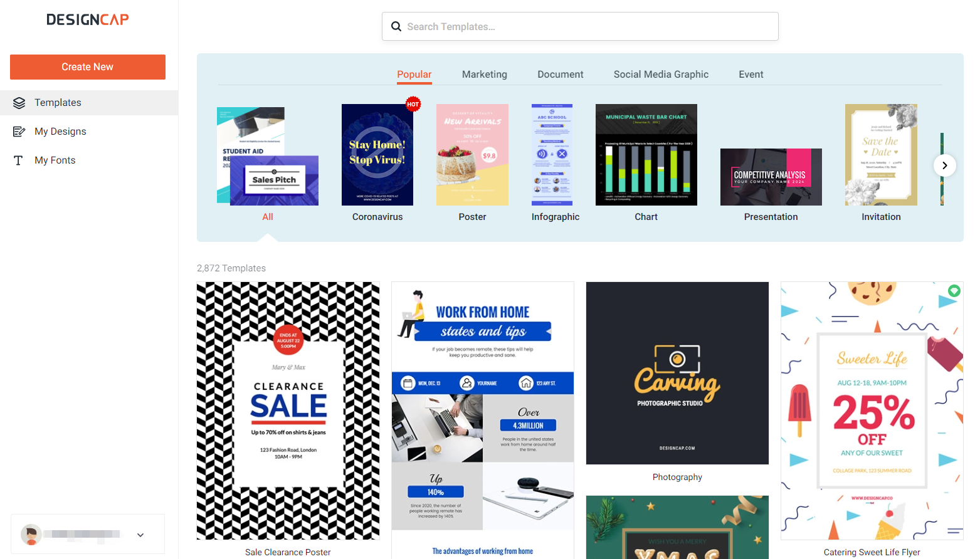Show more categories with the right arrow

click(x=944, y=165)
